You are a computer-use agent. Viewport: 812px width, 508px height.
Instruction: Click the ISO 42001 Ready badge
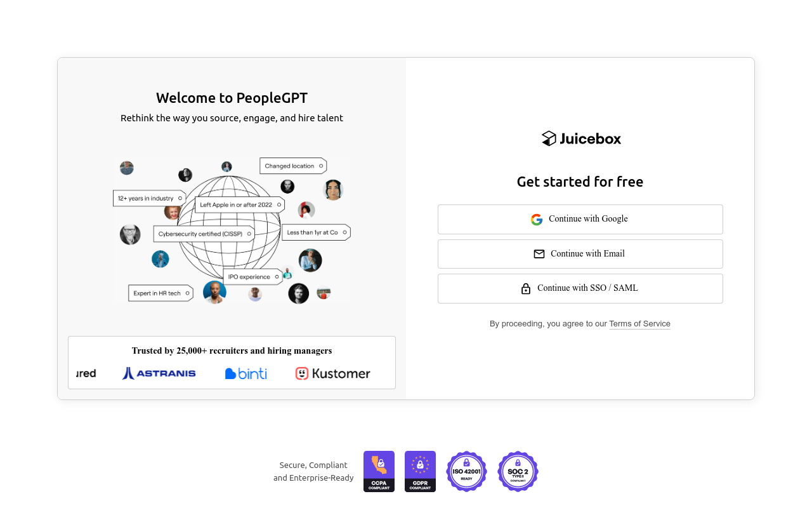[466, 471]
